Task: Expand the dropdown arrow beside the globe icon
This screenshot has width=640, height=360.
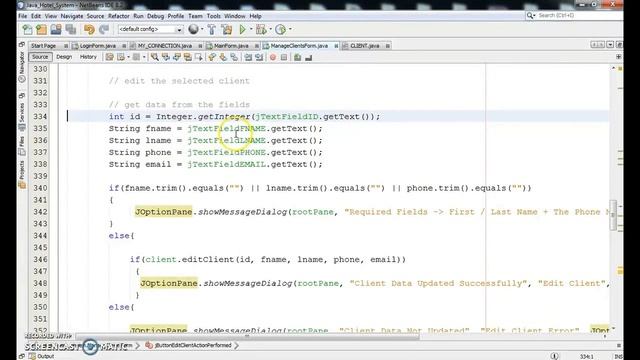Action: point(202,29)
